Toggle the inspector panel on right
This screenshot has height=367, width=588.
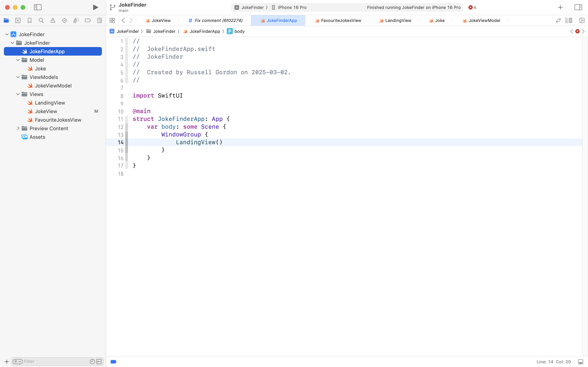[578, 7]
